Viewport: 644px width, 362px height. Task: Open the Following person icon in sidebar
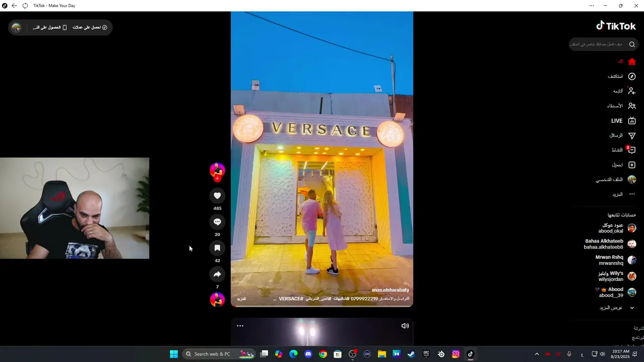pos(632,91)
